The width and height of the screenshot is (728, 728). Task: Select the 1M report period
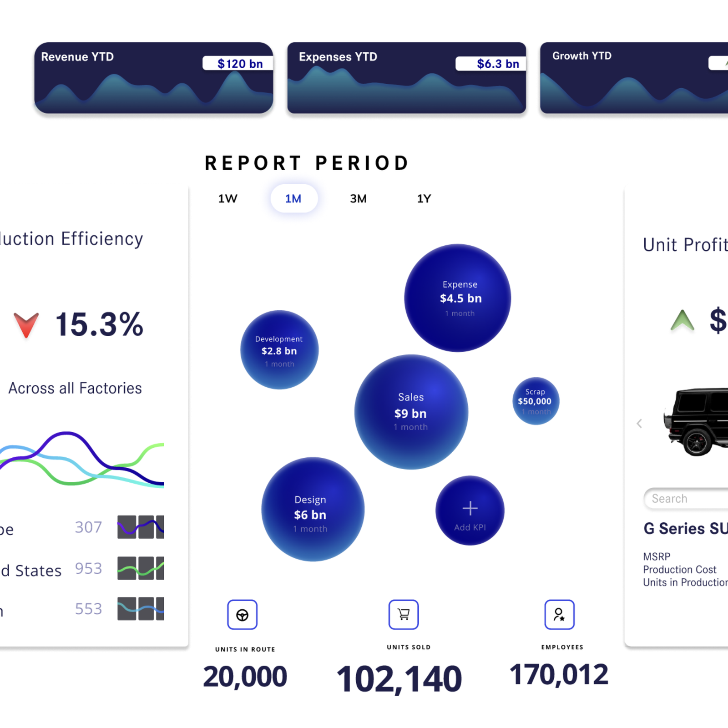(x=293, y=199)
